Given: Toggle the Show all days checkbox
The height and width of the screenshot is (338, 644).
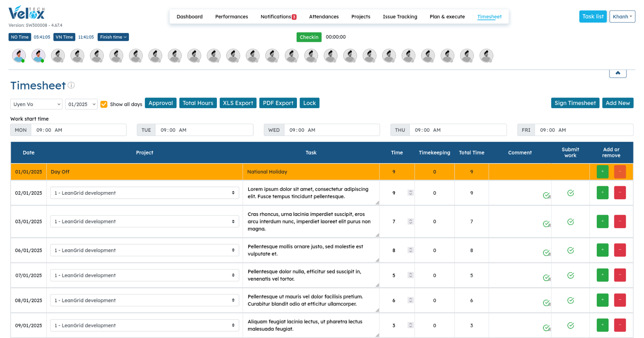Looking at the screenshot, I should tap(104, 104).
